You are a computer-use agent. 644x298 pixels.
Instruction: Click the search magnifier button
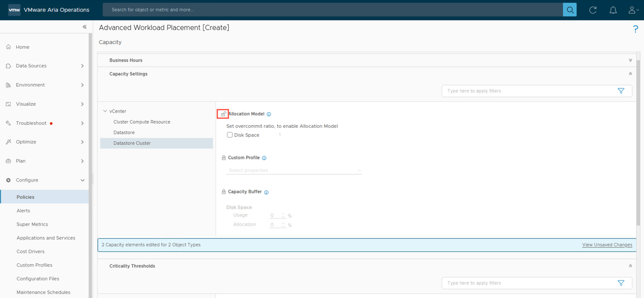point(570,10)
